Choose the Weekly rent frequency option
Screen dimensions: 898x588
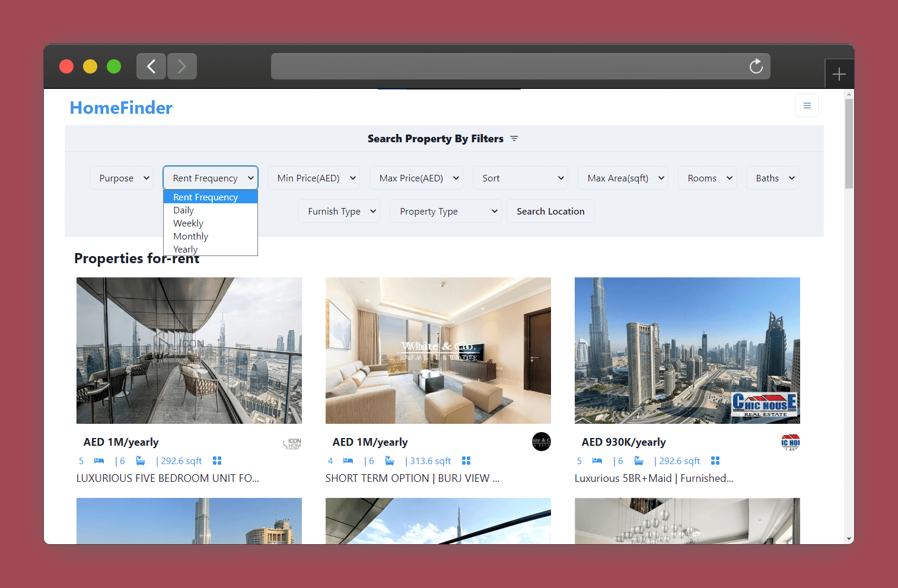tap(188, 223)
